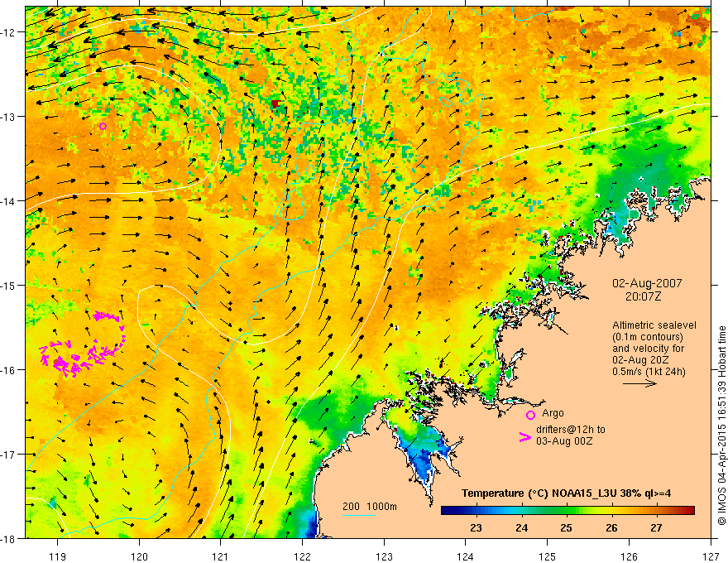This screenshot has height=563, width=728.
Task: Click the '-16' latitude axis label
Action: pyautogui.click(x=8, y=370)
